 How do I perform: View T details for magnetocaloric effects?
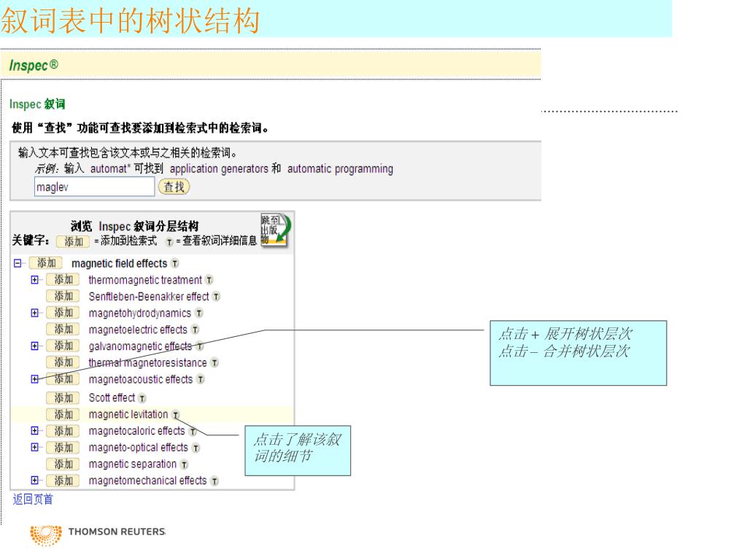pos(193,432)
